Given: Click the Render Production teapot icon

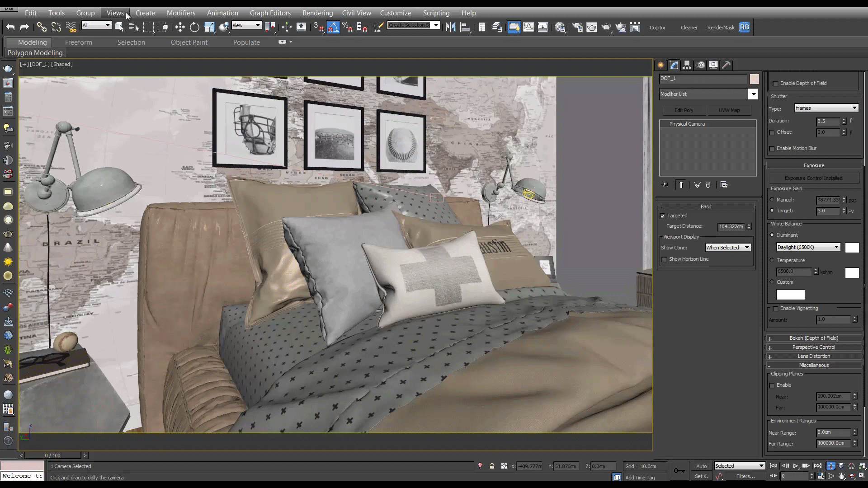Looking at the screenshot, I should point(606,27).
